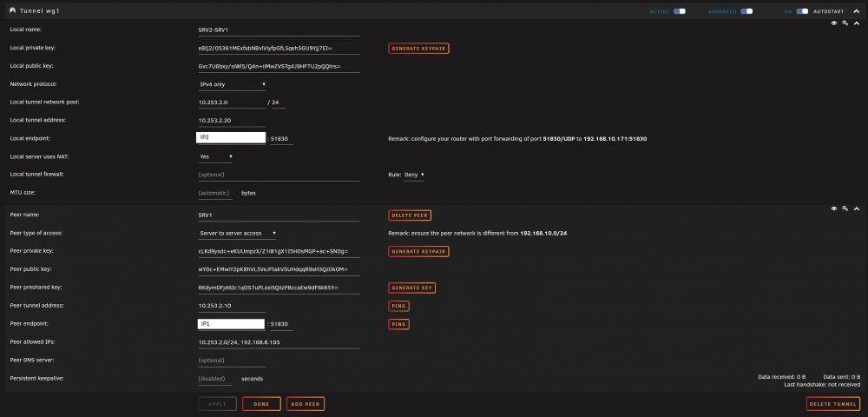The image size is (868, 417).
Task: Click the Add Peer button
Action: click(x=306, y=404)
